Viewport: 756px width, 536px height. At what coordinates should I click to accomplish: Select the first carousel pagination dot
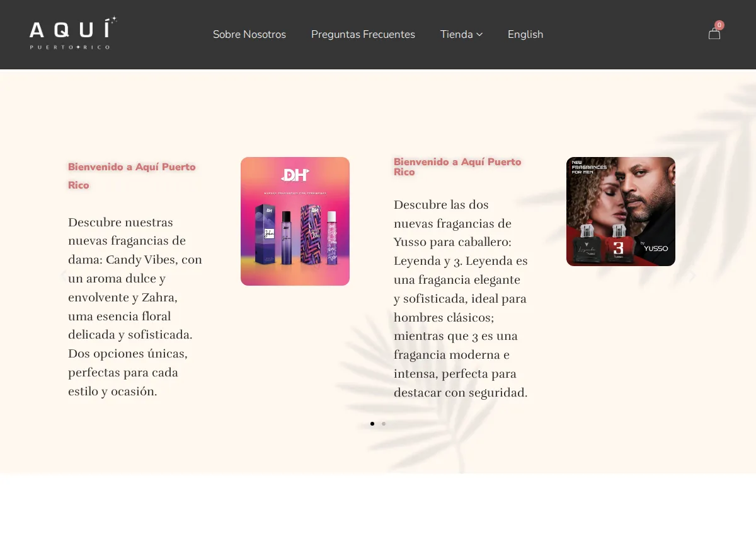(x=372, y=424)
